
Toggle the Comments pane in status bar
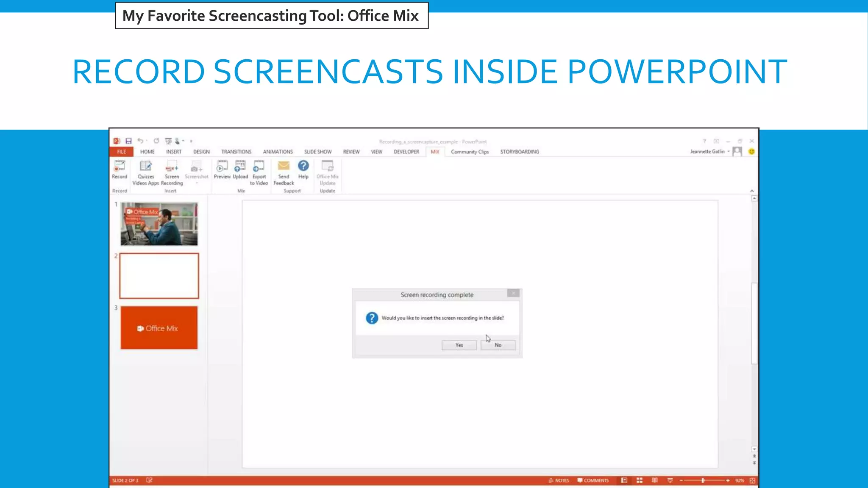(593, 480)
